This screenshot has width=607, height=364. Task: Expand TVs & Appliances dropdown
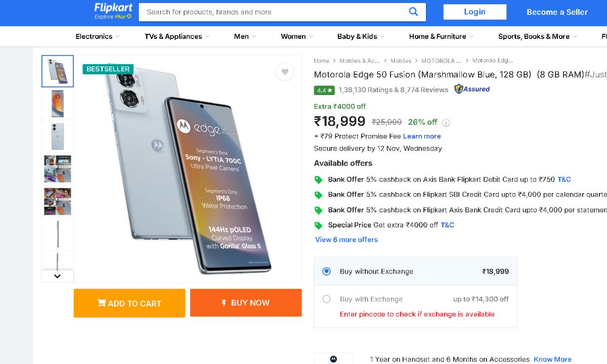[x=177, y=36]
